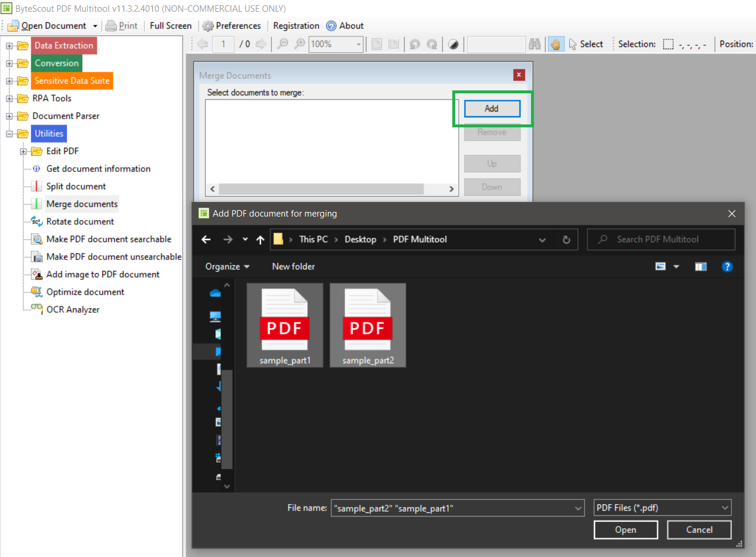Select the sample_part1 PDF file
The height and width of the screenshot is (557, 756).
(285, 325)
